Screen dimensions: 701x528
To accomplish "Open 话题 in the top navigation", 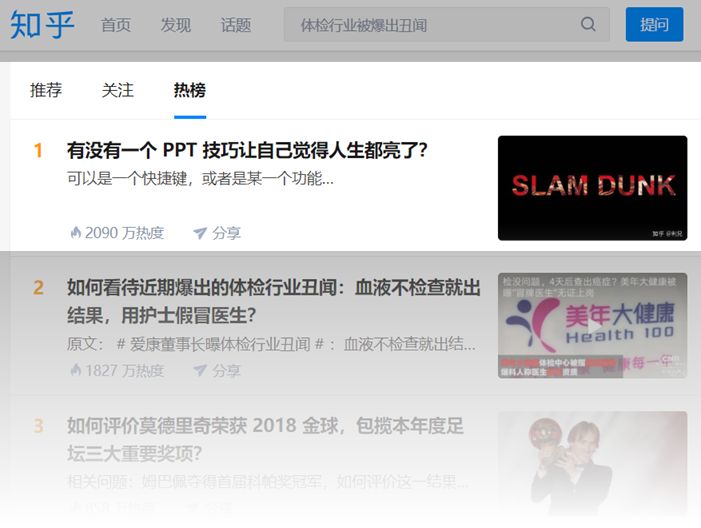I will [x=236, y=25].
